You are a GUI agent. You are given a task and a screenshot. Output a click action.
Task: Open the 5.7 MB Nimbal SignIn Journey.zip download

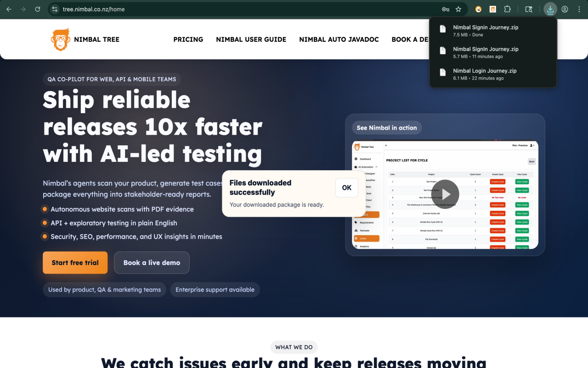493,52
